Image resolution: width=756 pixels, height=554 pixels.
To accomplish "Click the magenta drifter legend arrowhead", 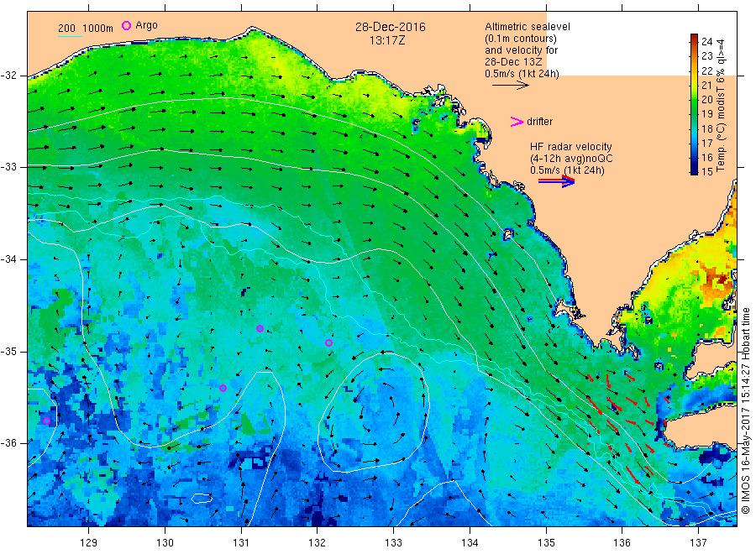I will point(517,122).
